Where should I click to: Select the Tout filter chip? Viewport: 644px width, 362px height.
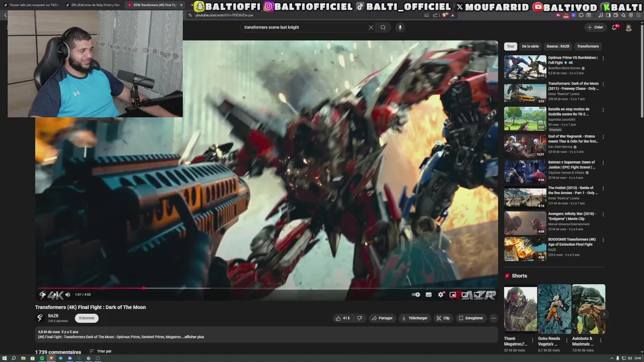tap(511, 46)
